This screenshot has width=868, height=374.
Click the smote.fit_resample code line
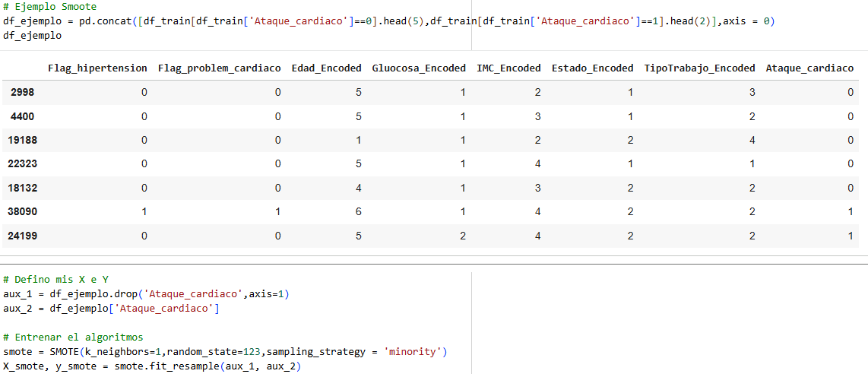pyautogui.click(x=152, y=366)
